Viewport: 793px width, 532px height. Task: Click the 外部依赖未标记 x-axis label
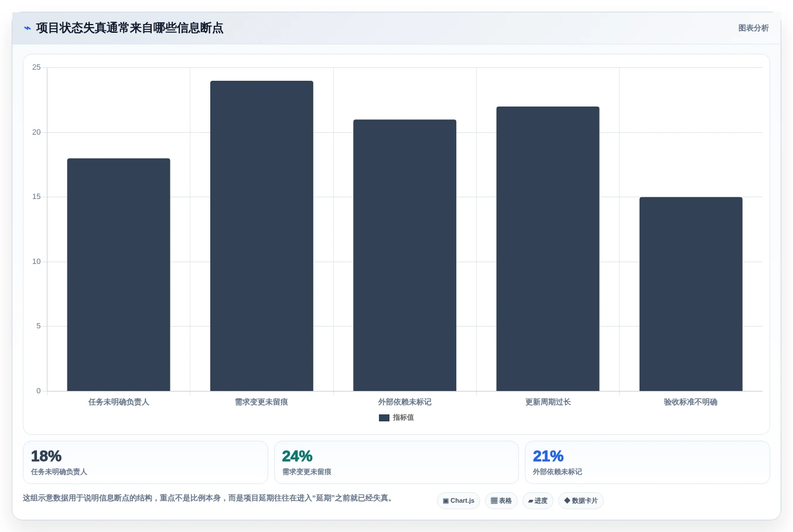(405, 402)
